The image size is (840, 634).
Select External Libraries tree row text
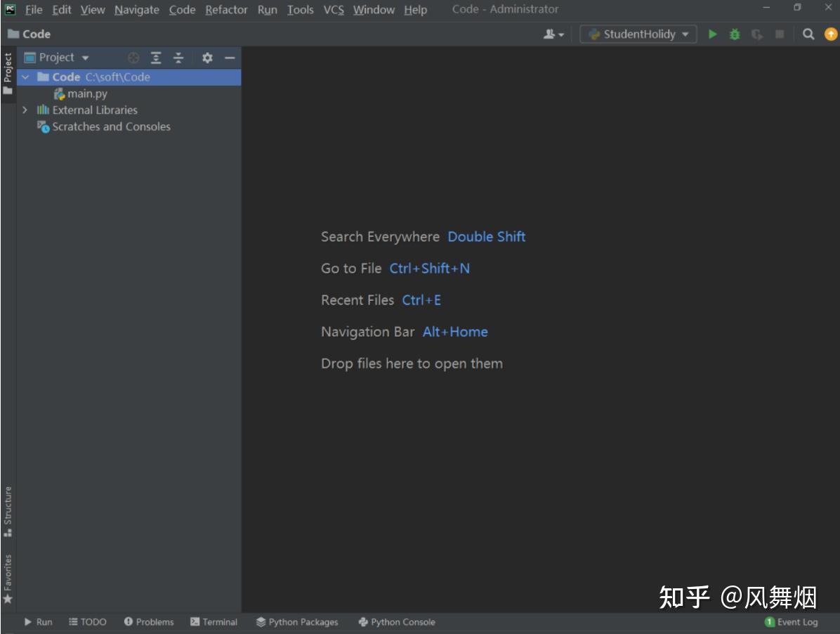(x=95, y=110)
